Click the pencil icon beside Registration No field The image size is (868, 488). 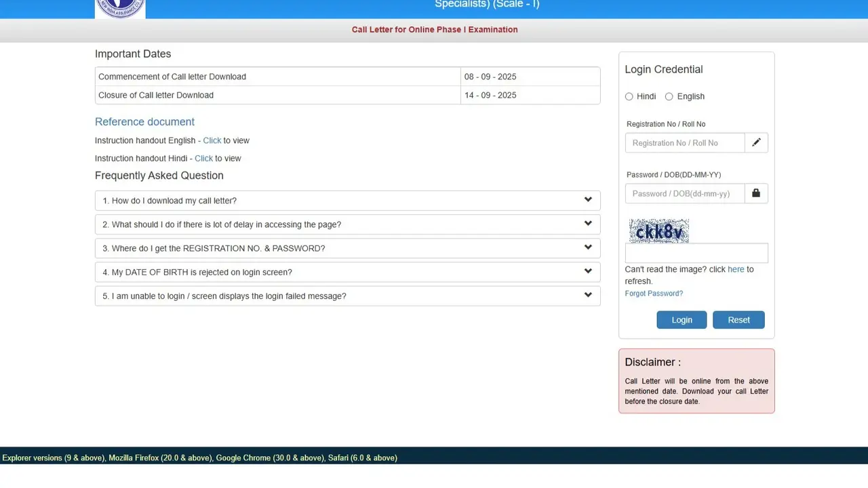(756, 142)
